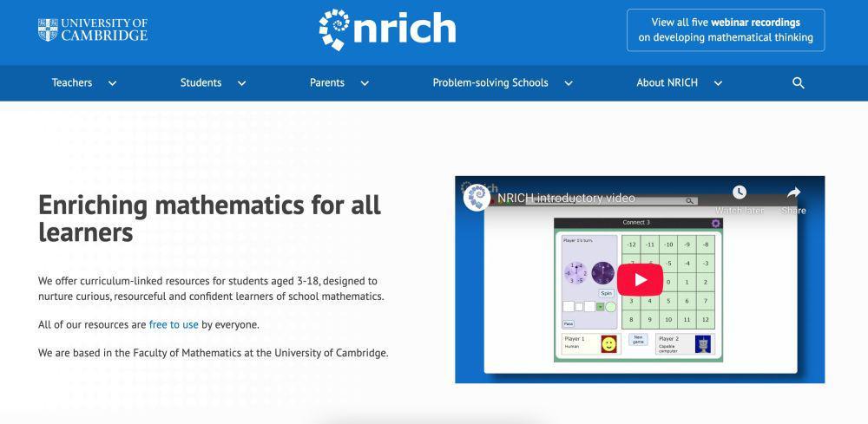This screenshot has width=868, height=424.
Task: Open the About NRICH menu item
Action: [667, 83]
